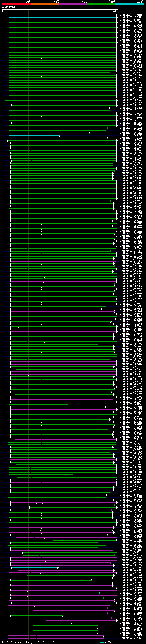Viewport: 146px width, 644px height.
Task: Click the UniRef100_P38665 label
Action: click(x=131, y=427)
